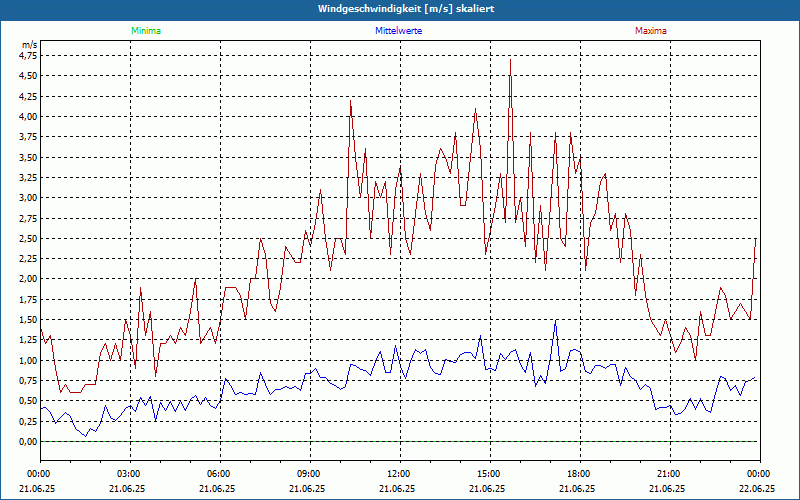Click the m/s unit label

[30, 45]
